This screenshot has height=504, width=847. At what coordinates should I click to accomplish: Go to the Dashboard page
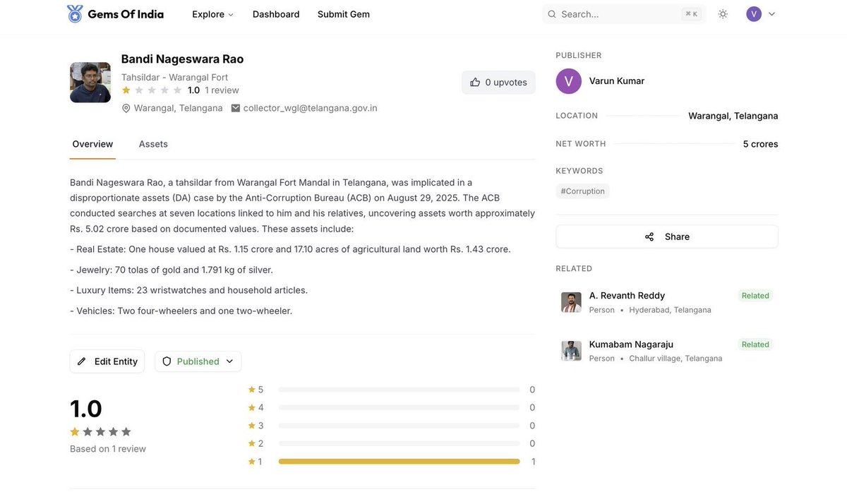click(276, 14)
